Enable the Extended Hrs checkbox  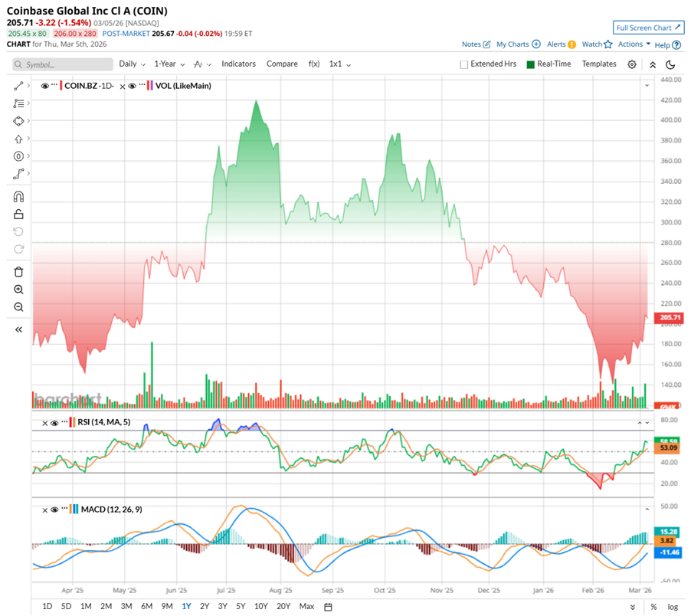[463, 65]
